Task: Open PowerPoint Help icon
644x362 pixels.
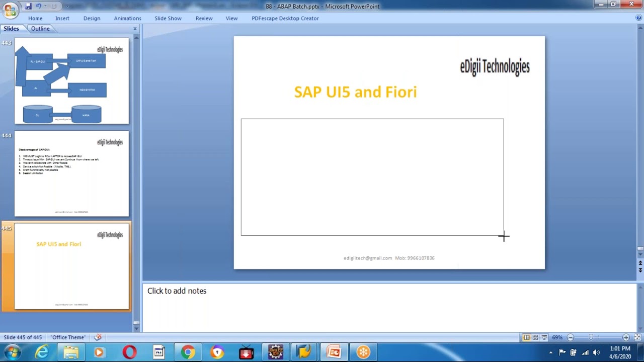Action: click(638, 18)
